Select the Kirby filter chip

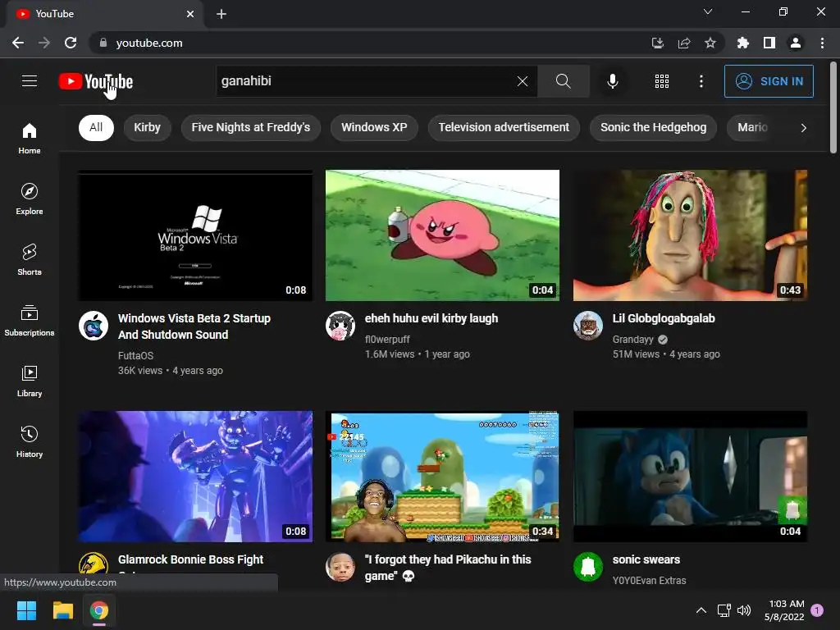(148, 127)
